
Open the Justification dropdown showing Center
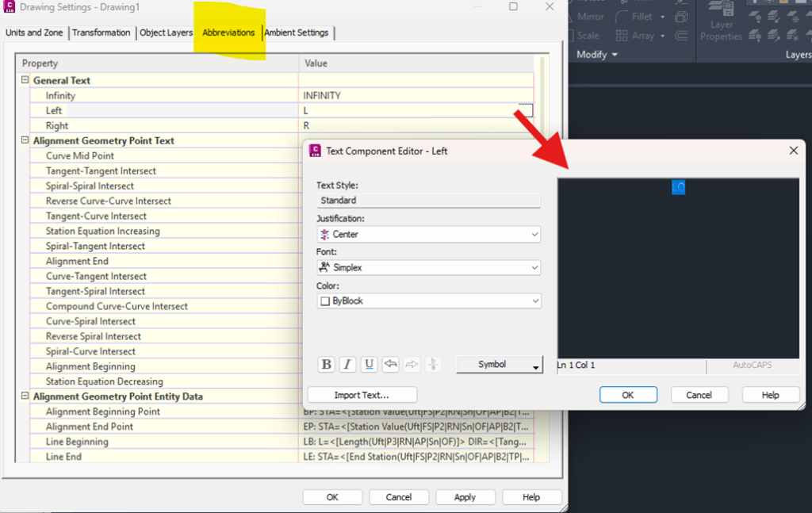[x=429, y=234]
